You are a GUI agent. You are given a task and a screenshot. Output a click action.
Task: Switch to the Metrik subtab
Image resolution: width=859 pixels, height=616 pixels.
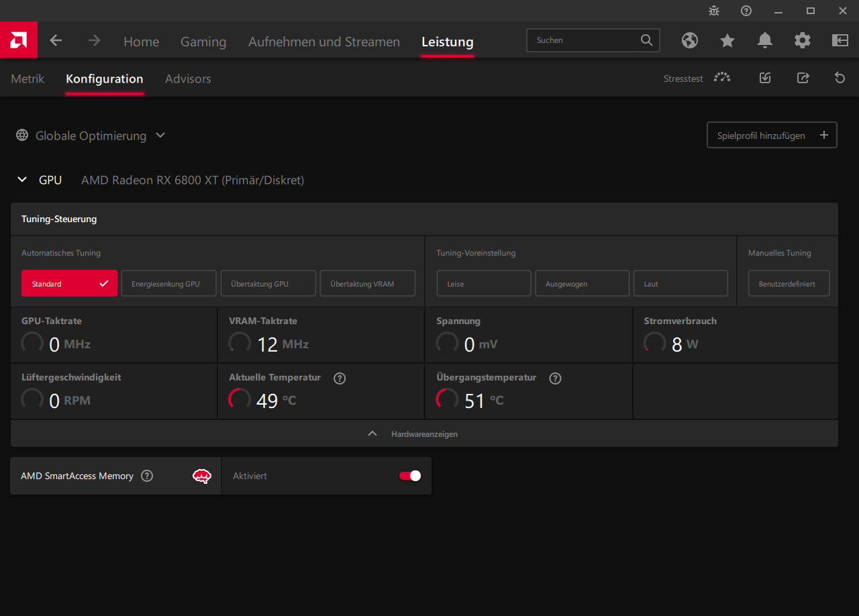[x=28, y=79]
